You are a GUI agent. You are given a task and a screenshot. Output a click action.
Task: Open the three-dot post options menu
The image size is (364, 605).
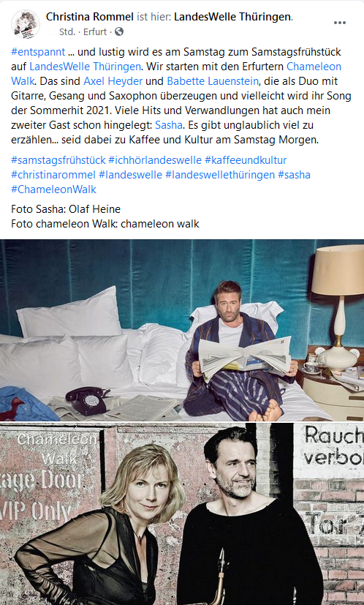(x=339, y=23)
